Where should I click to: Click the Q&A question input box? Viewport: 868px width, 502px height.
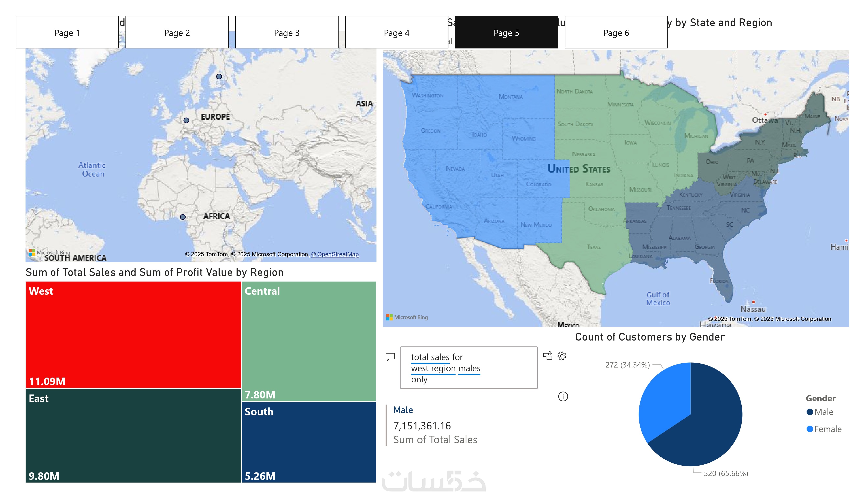[x=469, y=368]
